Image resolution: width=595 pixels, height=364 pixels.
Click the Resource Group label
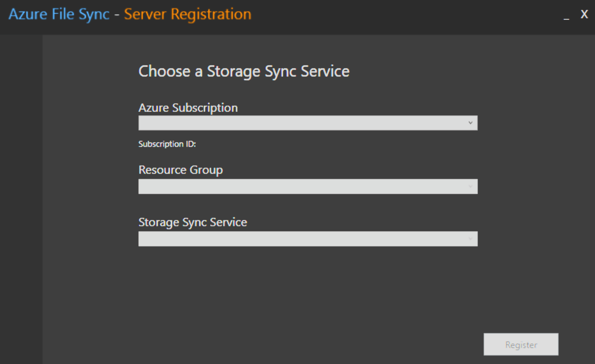[x=181, y=170]
